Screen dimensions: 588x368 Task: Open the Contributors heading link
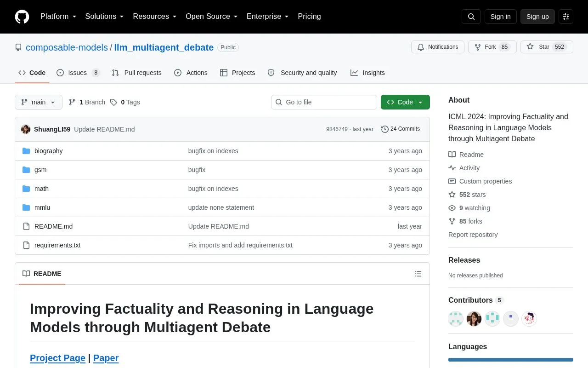click(476, 300)
